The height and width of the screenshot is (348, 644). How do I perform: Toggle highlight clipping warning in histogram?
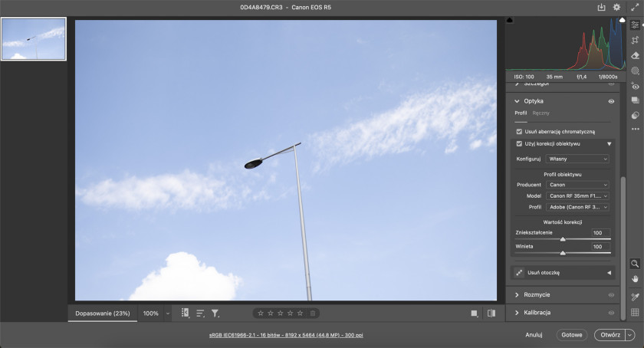tap(623, 20)
